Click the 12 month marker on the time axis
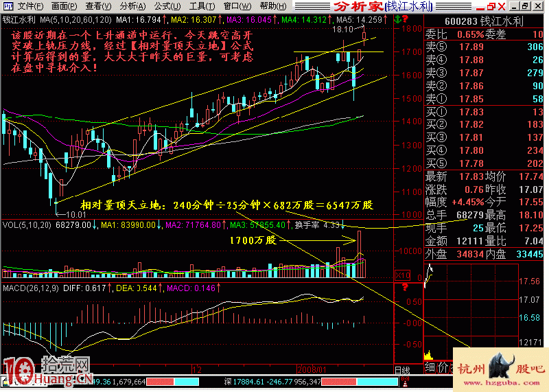The height and width of the screenshot is (392, 549). [197, 369]
